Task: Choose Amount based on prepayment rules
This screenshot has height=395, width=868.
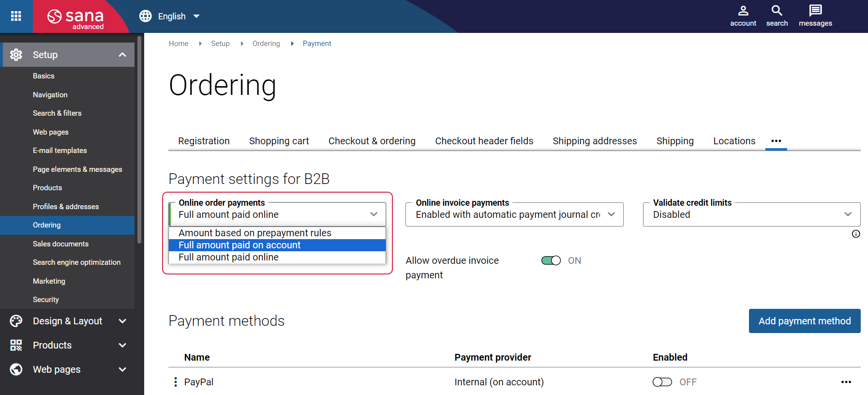Action: click(277, 233)
